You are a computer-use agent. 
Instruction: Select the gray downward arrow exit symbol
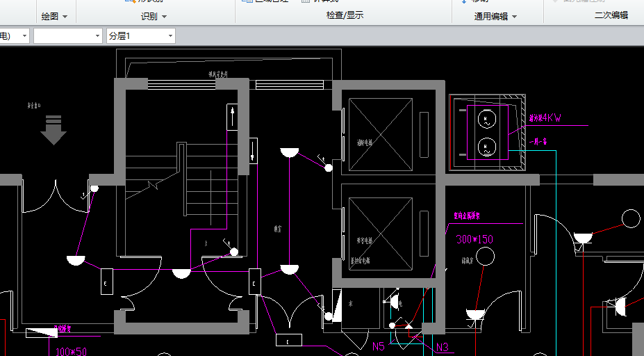pos(53,130)
